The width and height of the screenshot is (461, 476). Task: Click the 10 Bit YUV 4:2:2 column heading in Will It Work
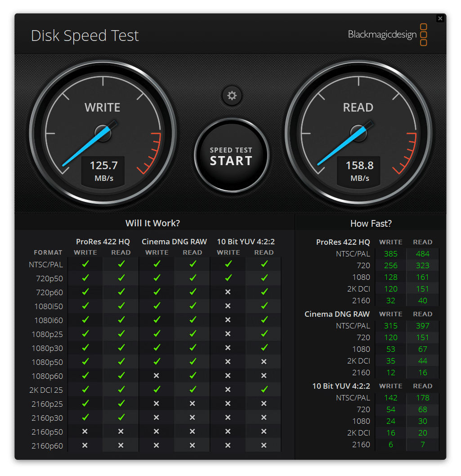click(x=246, y=242)
